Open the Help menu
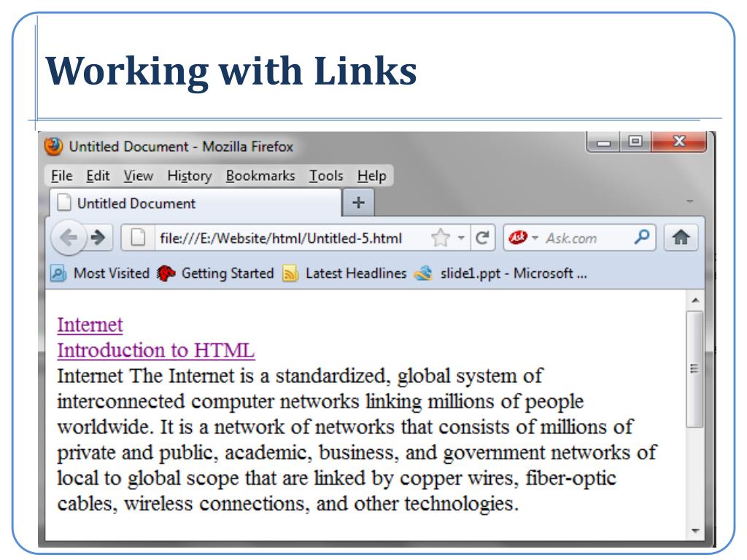Viewport: 747px width, 560px height. click(372, 176)
